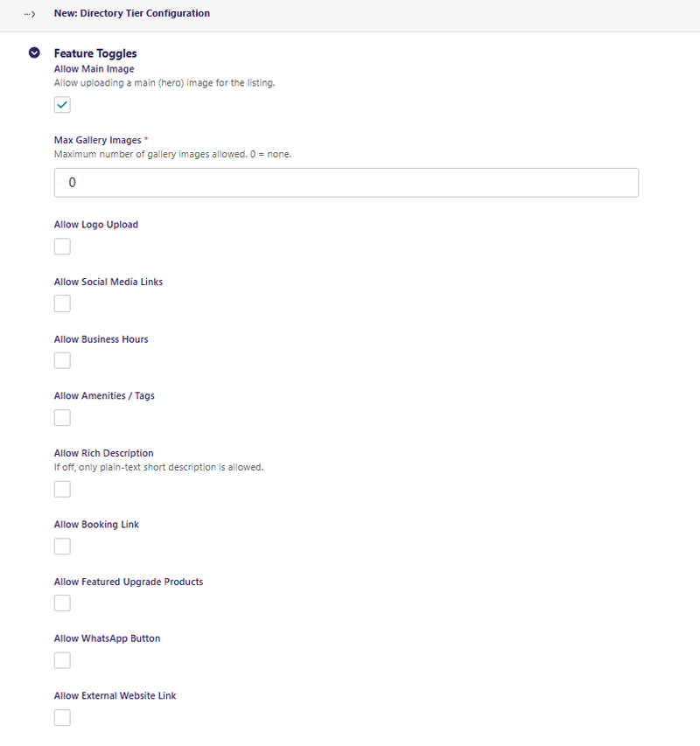Uncheck the Allow Main Image checkbox
This screenshot has height=746, width=700.
[62, 105]
